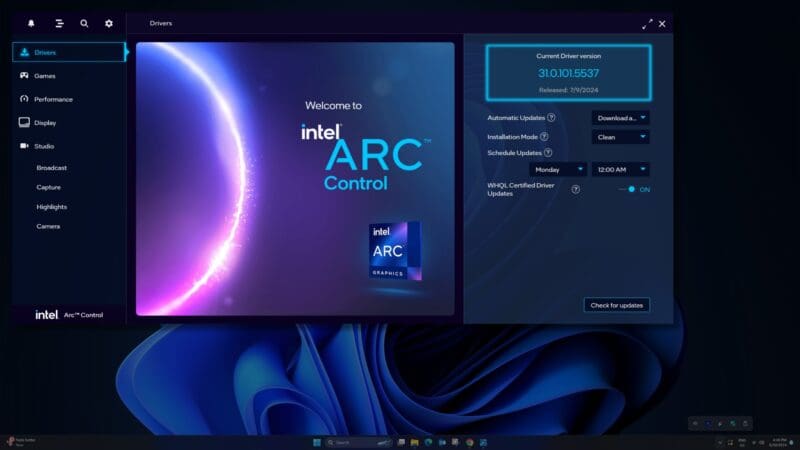Open the schedule day dropdown showing Monday

coord(558,169)
